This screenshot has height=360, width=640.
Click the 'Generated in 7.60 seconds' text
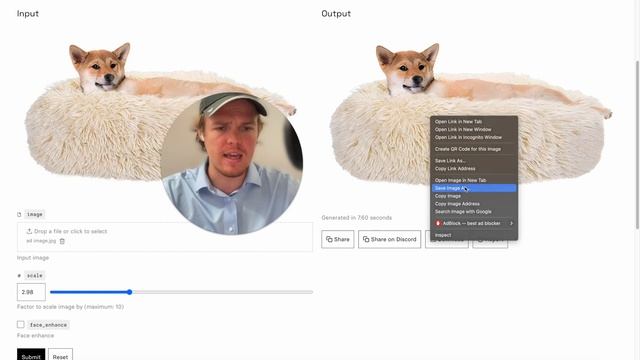click(357, 218)
